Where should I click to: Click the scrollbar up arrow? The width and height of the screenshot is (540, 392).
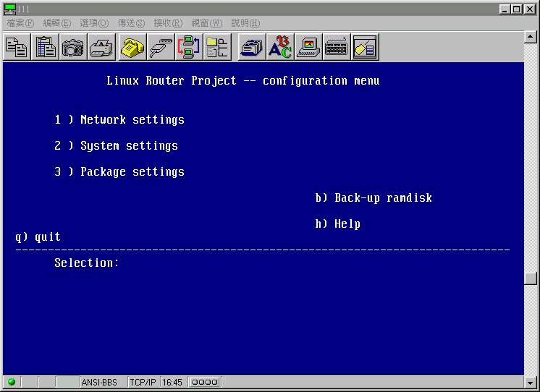click(x=531, y=36)
